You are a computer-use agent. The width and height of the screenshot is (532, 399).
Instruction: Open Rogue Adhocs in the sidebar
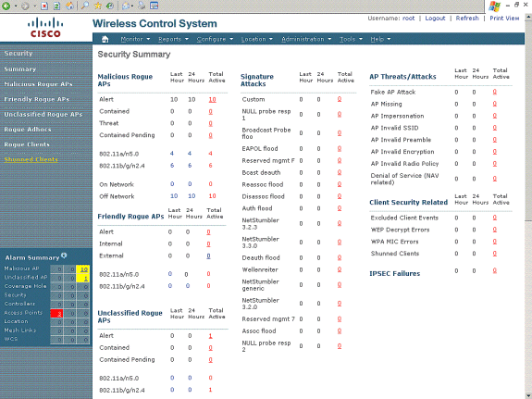click(x=28, y=130)
